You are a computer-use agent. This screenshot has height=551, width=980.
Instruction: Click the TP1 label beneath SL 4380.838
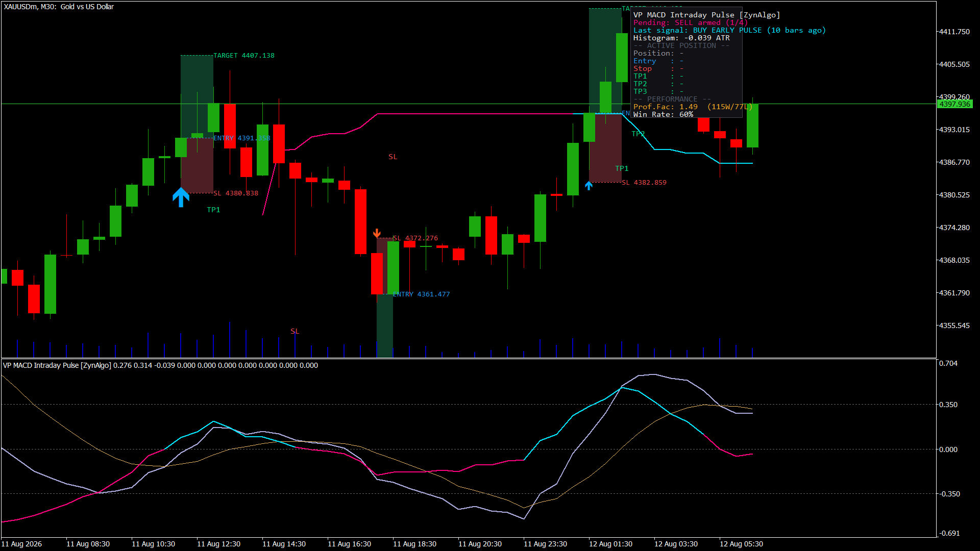213,210
